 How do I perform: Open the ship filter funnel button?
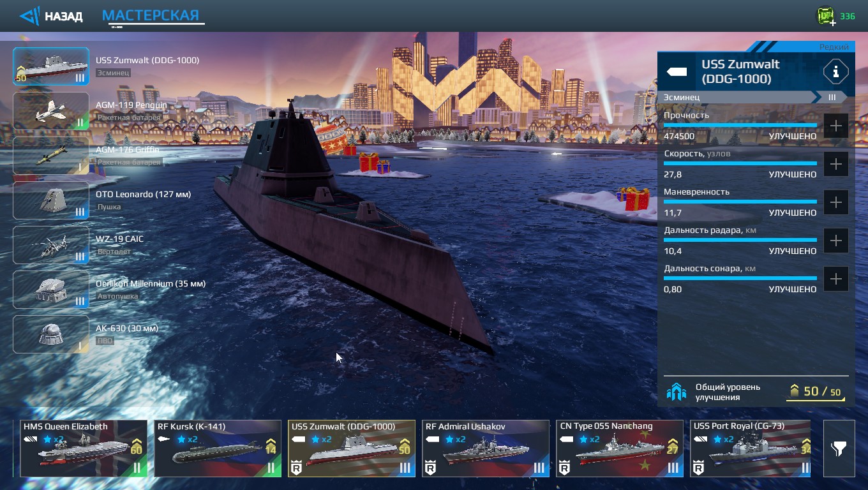click(839, 449)
